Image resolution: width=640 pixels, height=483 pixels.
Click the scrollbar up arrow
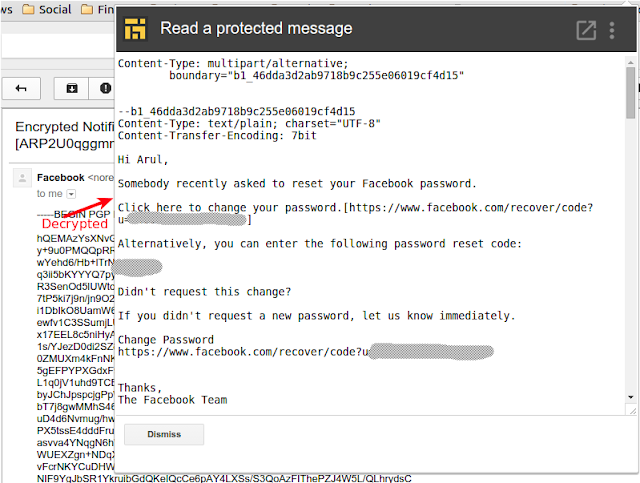tap(631, 62)
